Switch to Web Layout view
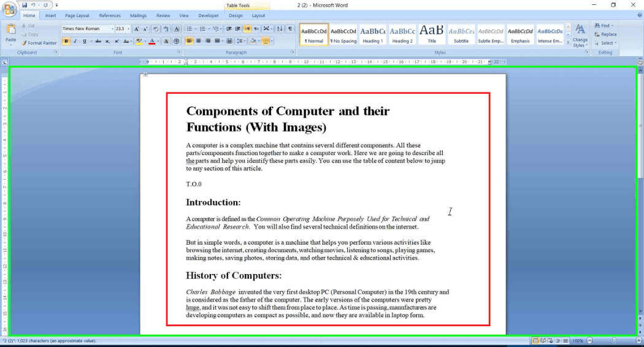Screen dimensions: 644x347 [x=550, y=341]
